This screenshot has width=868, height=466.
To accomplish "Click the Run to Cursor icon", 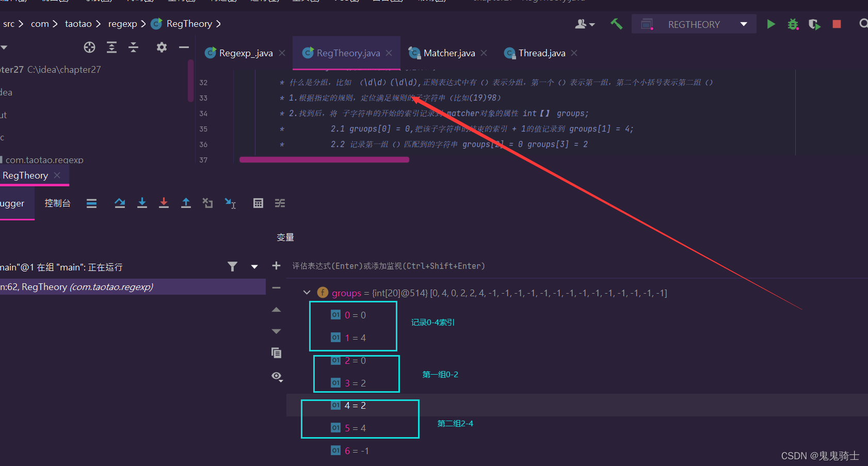I will point(230,203).
